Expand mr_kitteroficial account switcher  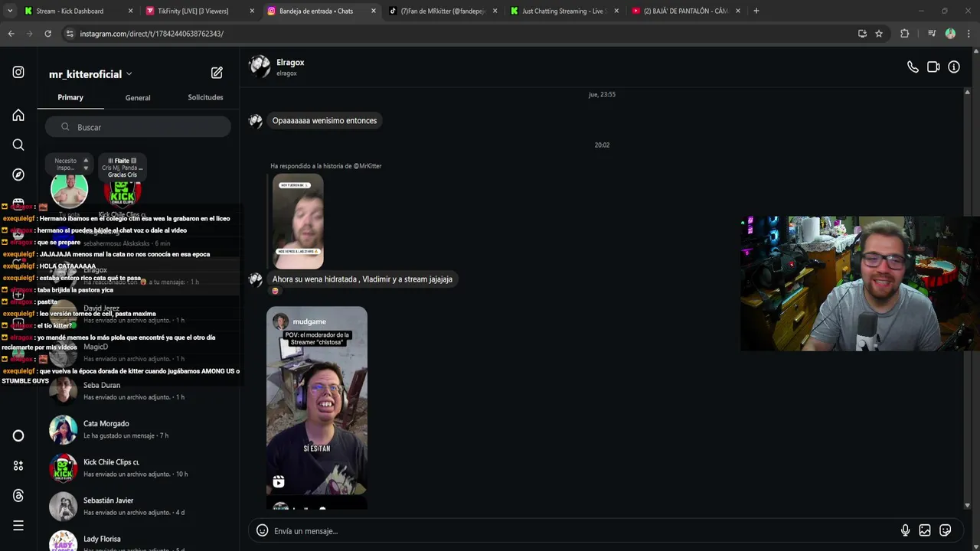(x=91, y=74)
